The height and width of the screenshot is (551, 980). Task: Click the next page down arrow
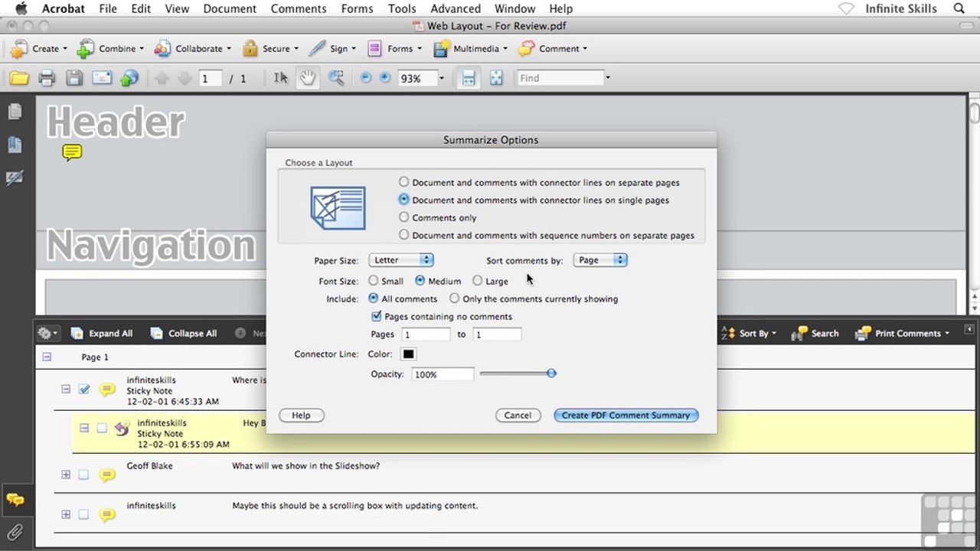(x=185, y=78)
